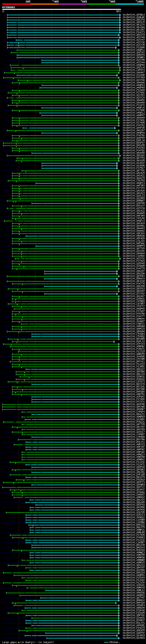Select alignment label UniRef100_A9NT55

(133, 555)
